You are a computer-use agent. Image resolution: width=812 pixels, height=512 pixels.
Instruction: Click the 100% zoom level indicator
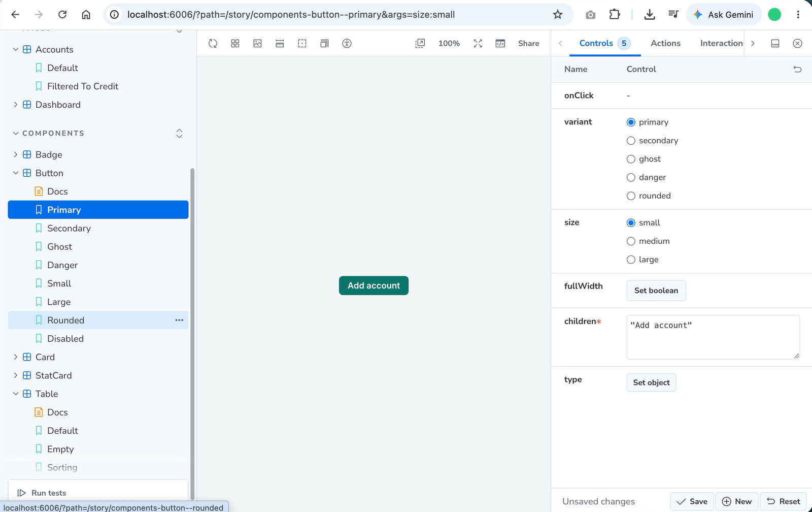point(449,43)
